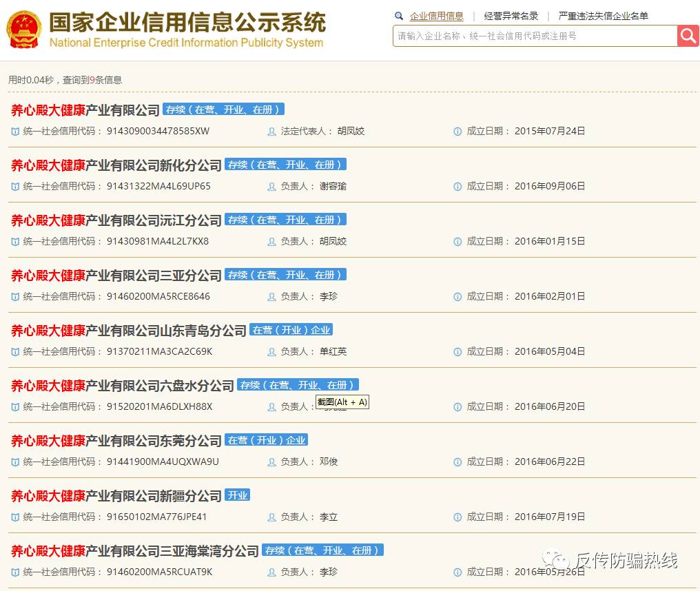700x591 pixels.
Task: Click credit code icon for 91431322MA4L69UP65
Action: click(15, 187)
